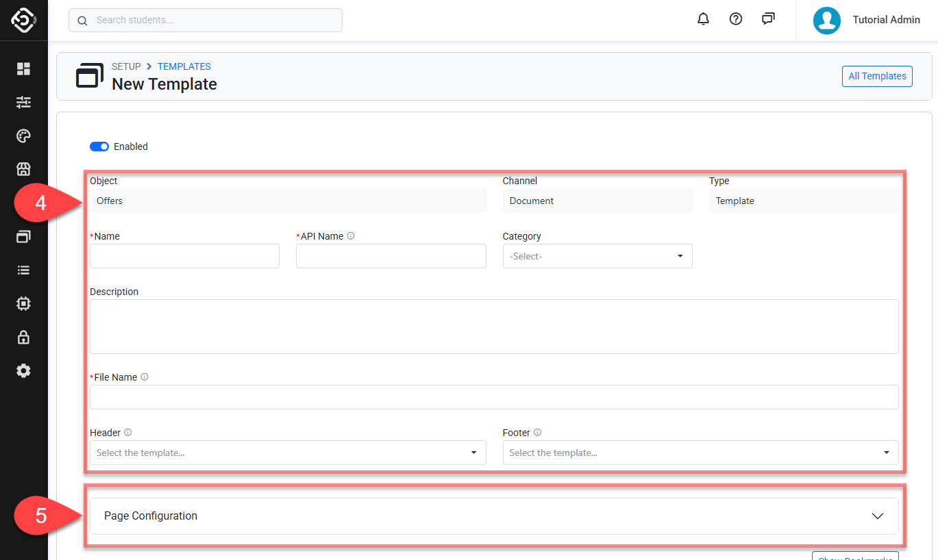Viewport: 938px width, 560px height.
Task: Open the storefront icon in sidebar
Action: 24,169
